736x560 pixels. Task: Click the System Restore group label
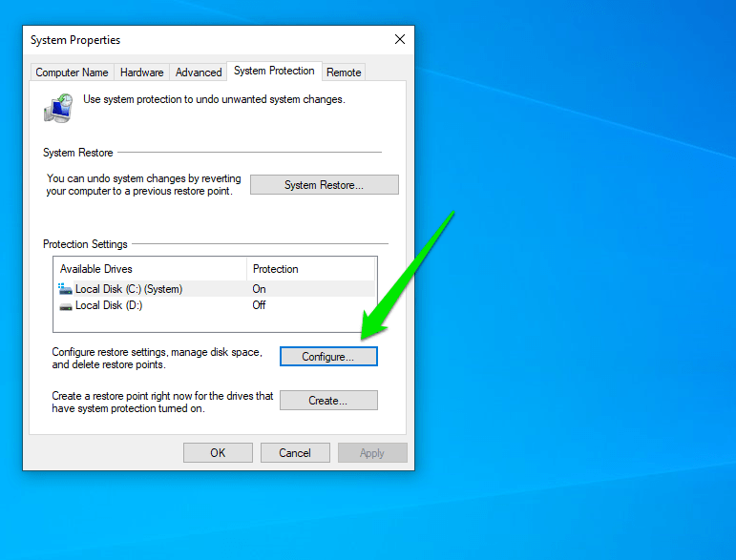pyautogui.click(x=78, y=153)
